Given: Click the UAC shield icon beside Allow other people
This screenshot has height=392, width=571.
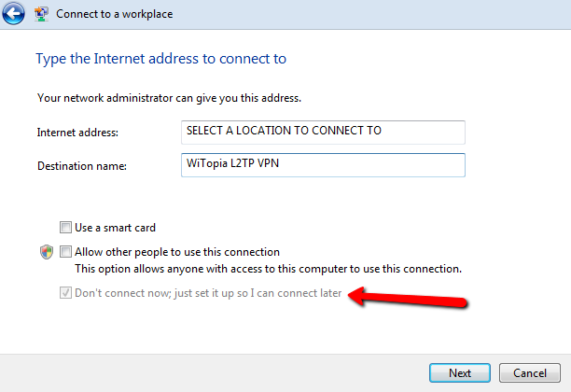Looking at the screenshot, I should pos(47,252).
